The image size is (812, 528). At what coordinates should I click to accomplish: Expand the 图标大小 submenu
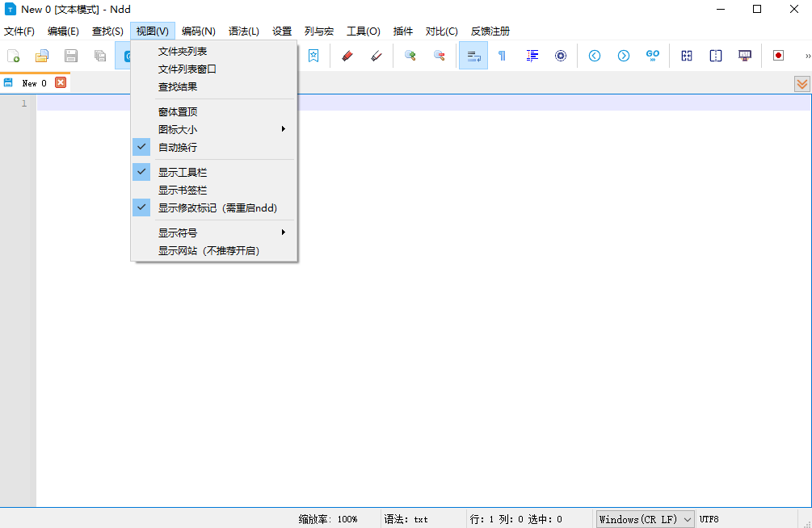click(213, 129)
